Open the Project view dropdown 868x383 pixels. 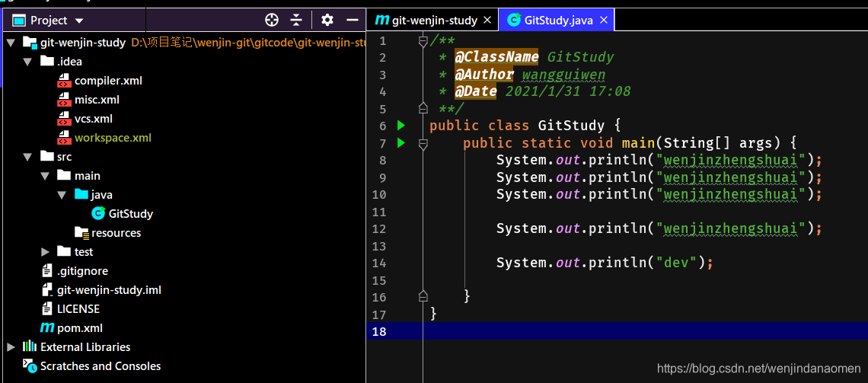78,21
